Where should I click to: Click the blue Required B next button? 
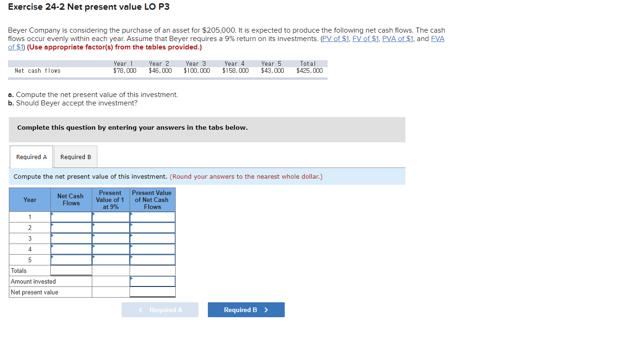246,310
